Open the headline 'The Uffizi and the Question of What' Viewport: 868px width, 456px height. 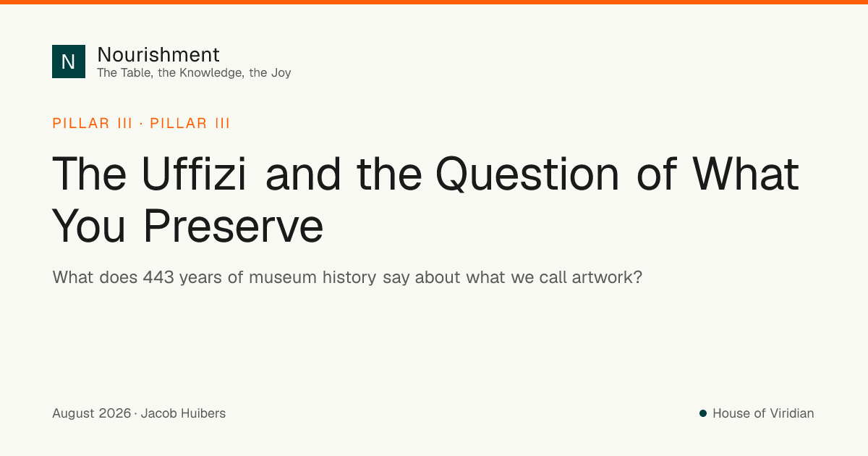tap(426, 174)
